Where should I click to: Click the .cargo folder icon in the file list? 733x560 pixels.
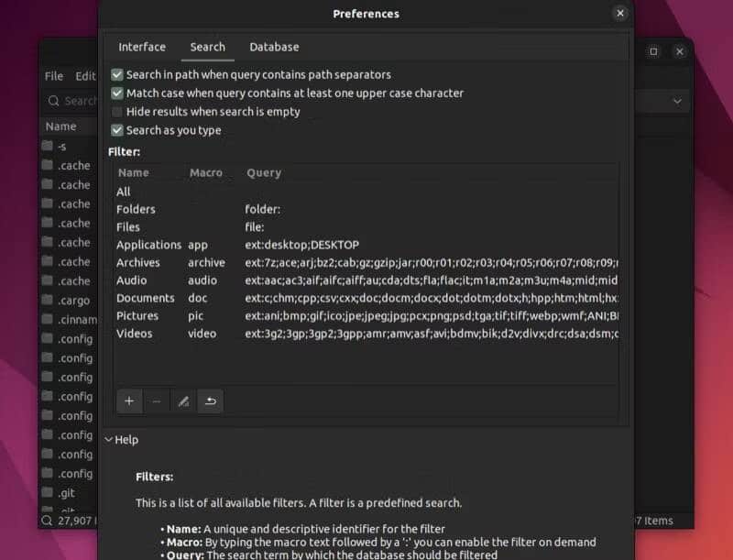(x=47, y=300)
